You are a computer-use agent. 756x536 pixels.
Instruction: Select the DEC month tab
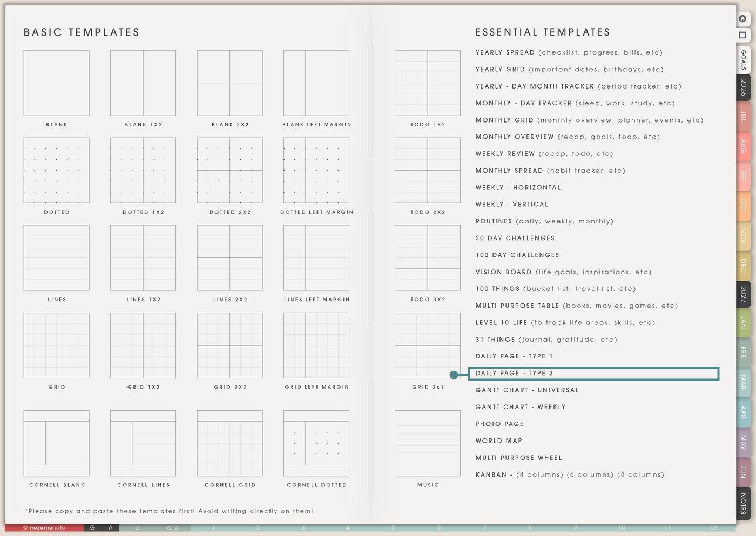pos(743,265)
